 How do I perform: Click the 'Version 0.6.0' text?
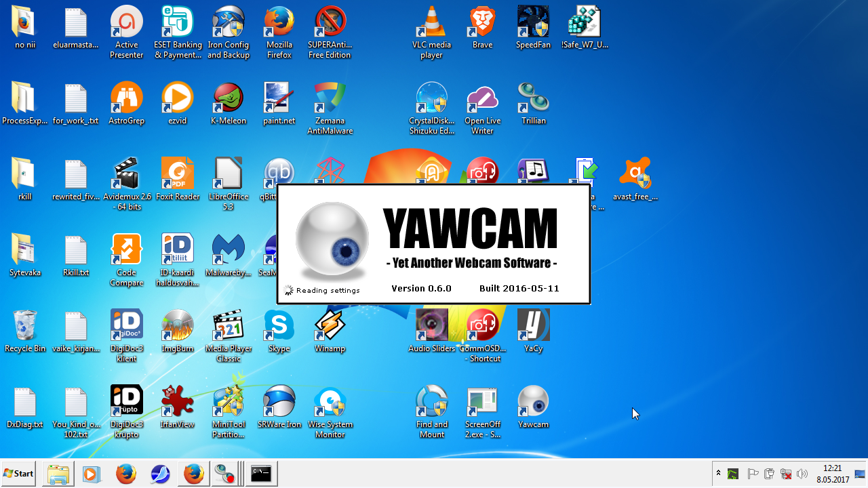pyautogui.click(x=421, y=288)
